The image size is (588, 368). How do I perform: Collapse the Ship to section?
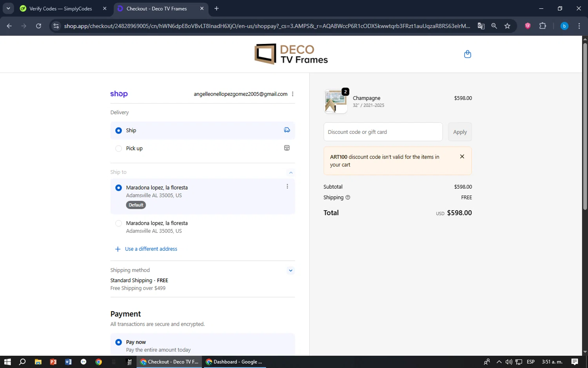click(290, 173)
